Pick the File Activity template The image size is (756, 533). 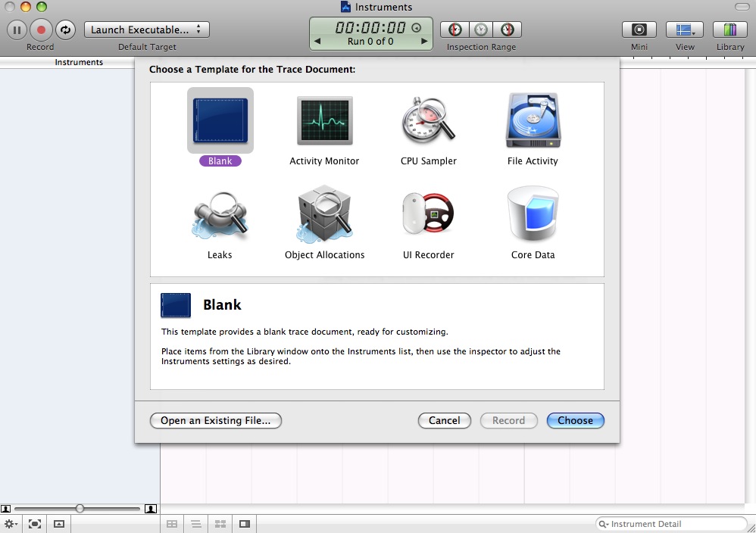click(x=533, y=120)
